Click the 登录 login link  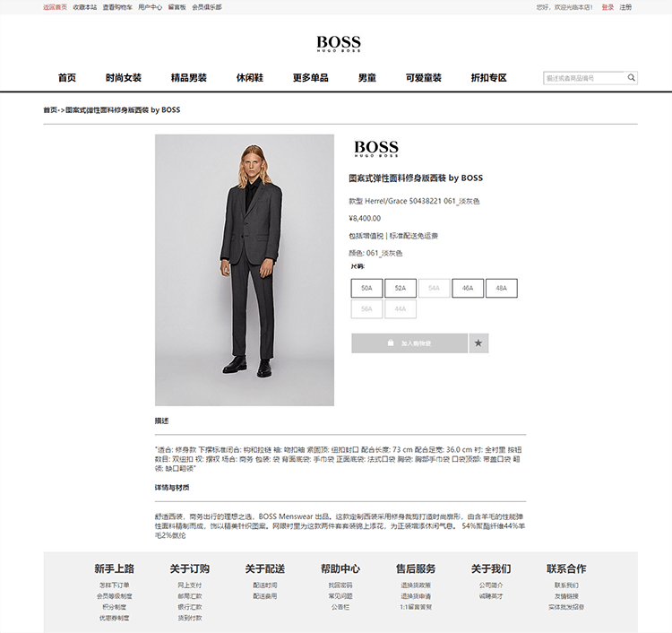(607, 7)
